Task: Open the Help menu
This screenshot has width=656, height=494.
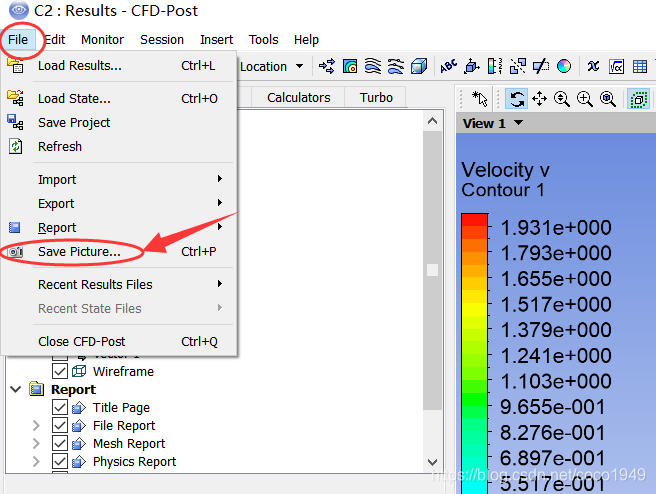Action: pos(306,39)
